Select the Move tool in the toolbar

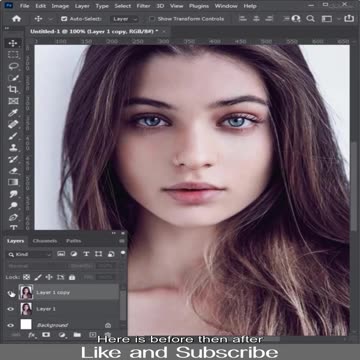[13, 43]
